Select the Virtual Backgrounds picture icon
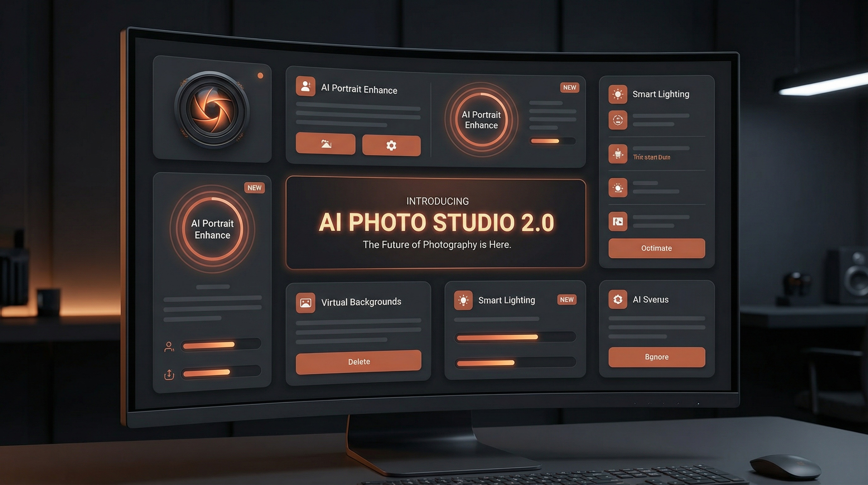The image size is (868, 485). pyautogui.click(x=305, y=302)
